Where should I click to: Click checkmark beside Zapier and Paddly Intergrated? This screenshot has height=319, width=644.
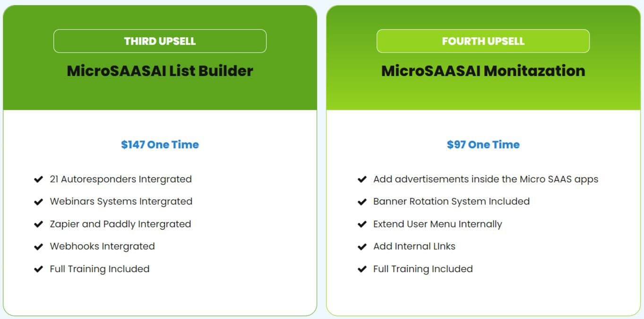[39, 224]
